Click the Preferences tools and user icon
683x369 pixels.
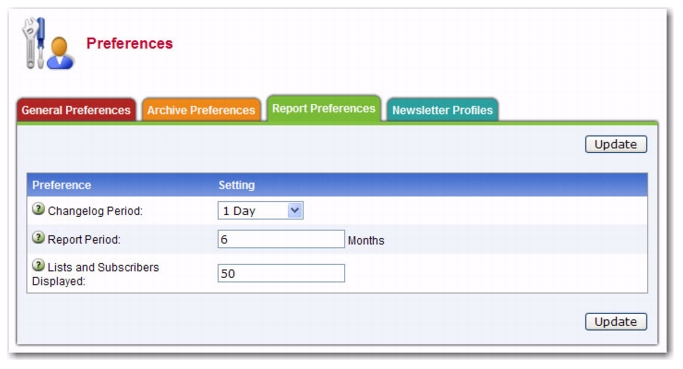pos(48,44)
